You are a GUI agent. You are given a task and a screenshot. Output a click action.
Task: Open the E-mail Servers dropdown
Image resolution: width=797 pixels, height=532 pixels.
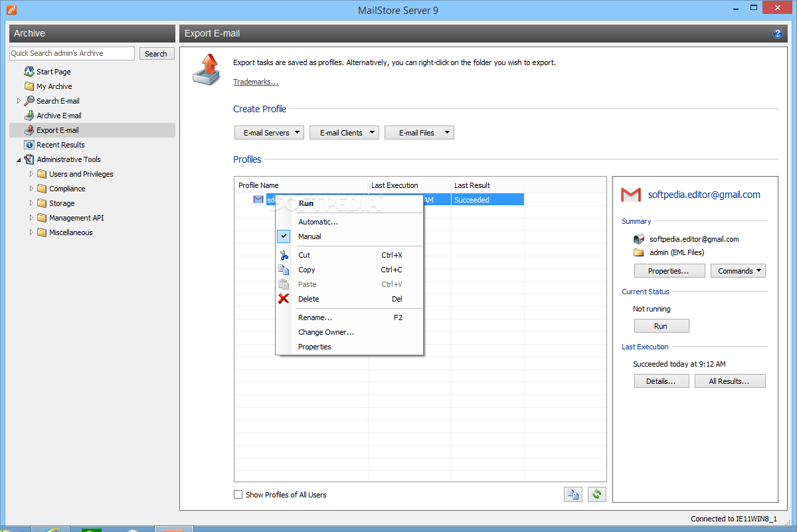click(269, 133)
